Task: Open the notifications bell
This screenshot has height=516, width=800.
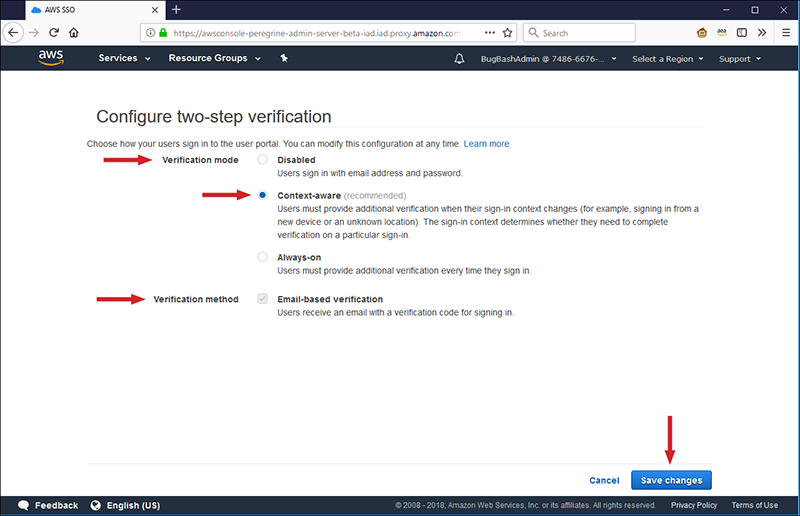Action: coord(459,59)
